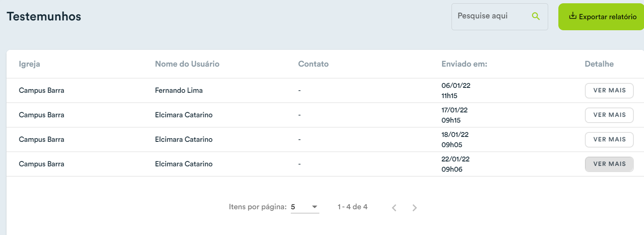The height and width of the screenshot is (235, 644).
Task: Click the Testemunhos page title
Action: (x=44, y=16)
